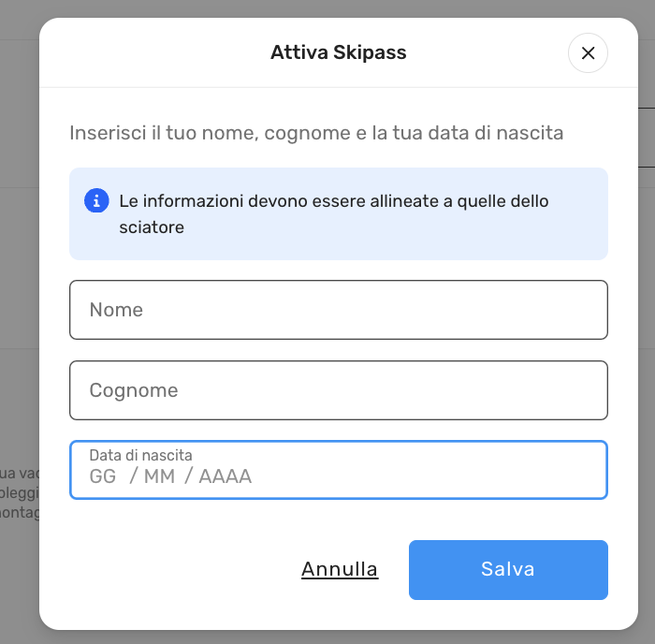
Task: Click the AAAA year segment
Action: coord(226,476)
